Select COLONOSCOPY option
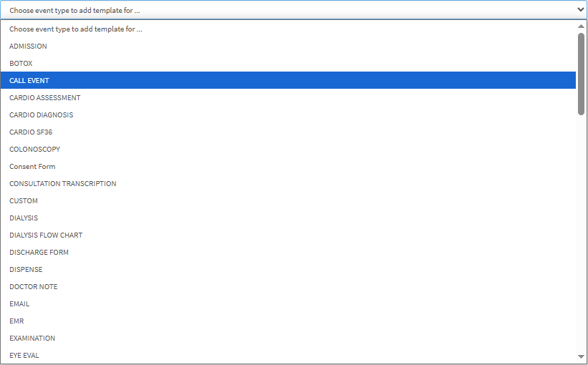This screenshot has width=588, height=365. (288, 149)
